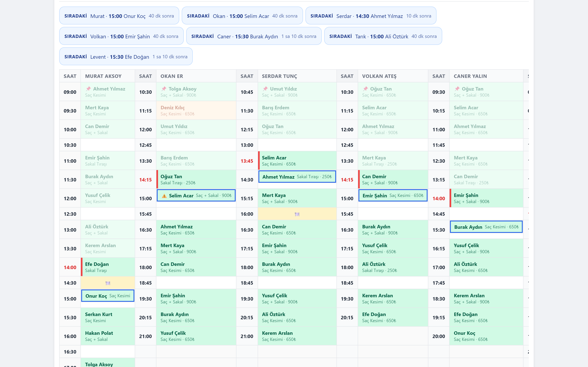Select highlighted Burak Aydın 15:30 Saç Kesimi
588x367 pixels.
(x=486, y=227)
